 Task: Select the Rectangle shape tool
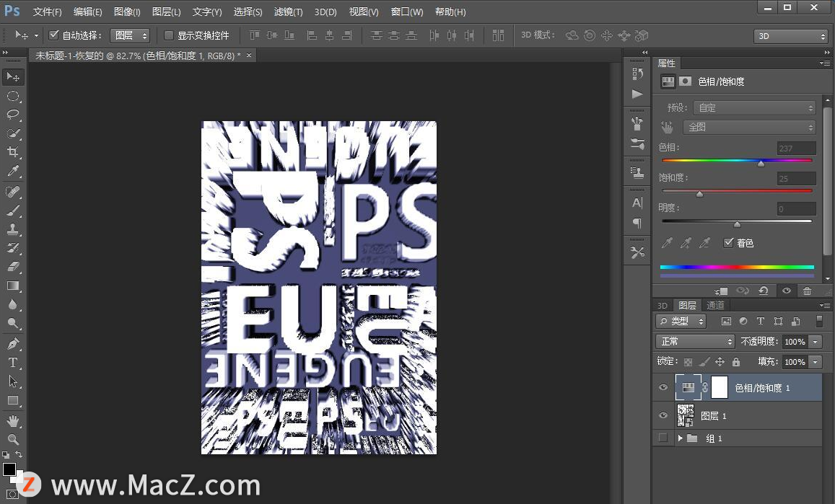point(13,400)
